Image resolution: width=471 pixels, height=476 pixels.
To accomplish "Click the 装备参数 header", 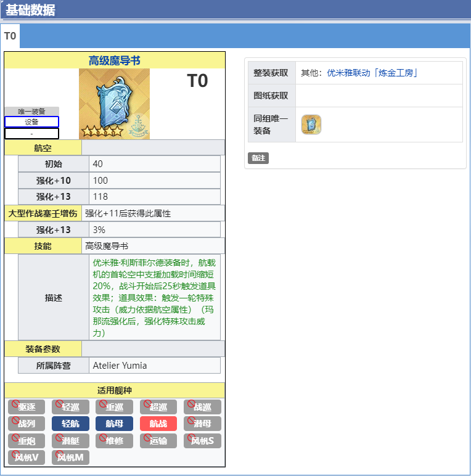I will pos(43,349).
